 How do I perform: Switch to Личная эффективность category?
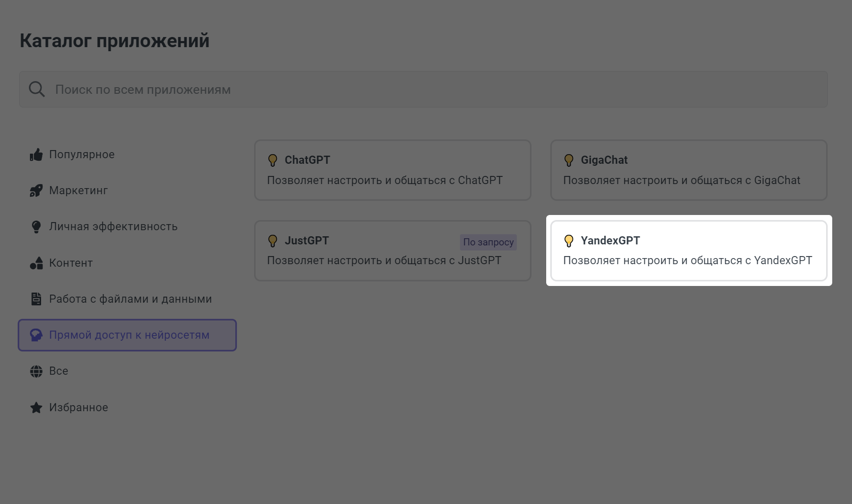113,227
